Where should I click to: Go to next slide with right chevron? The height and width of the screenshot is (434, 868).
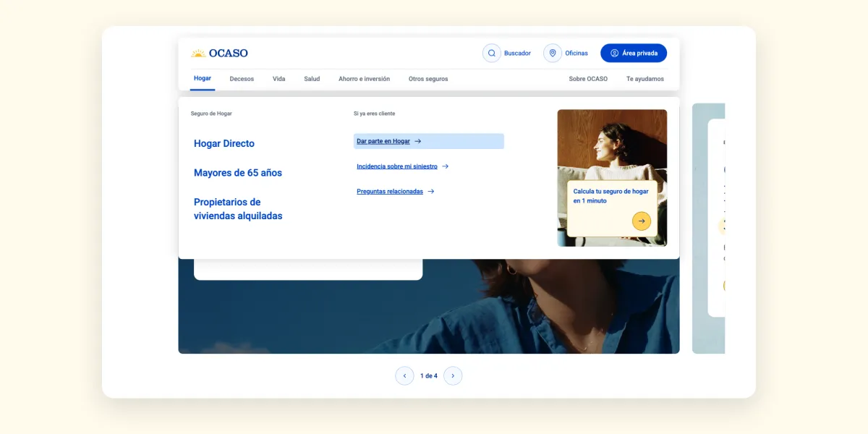tap(453, 375)
